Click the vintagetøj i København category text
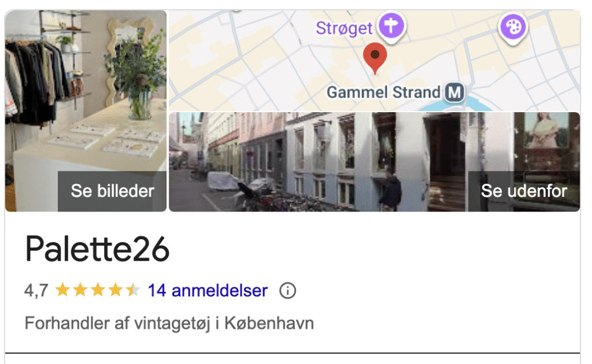This screenshot has height=364, width=592. click(224, 323)
